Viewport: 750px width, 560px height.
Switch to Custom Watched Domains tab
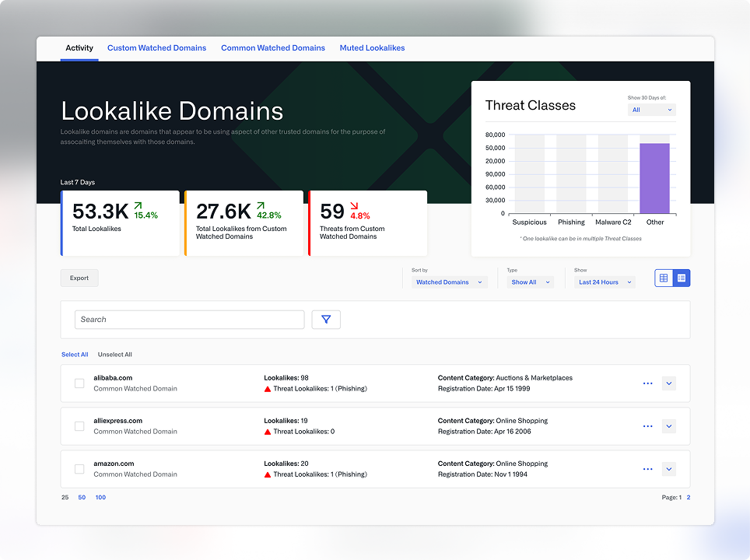tap(156, 48)
